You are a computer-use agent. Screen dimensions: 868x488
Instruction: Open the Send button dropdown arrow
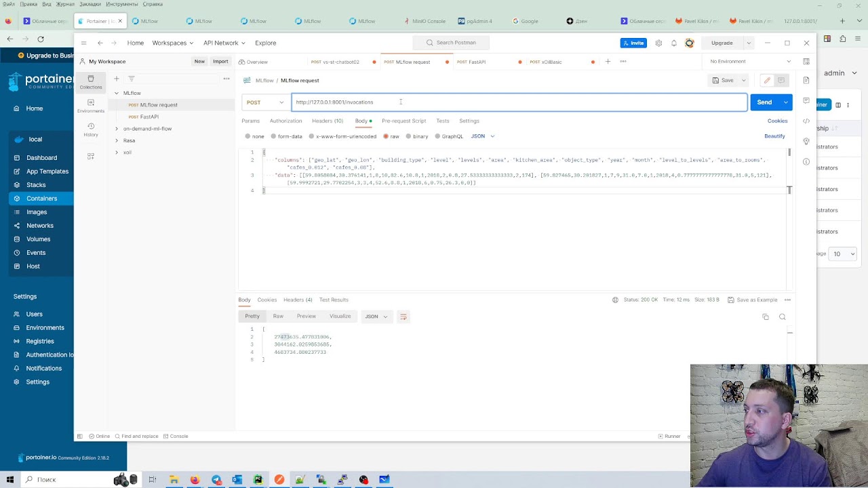786,102
